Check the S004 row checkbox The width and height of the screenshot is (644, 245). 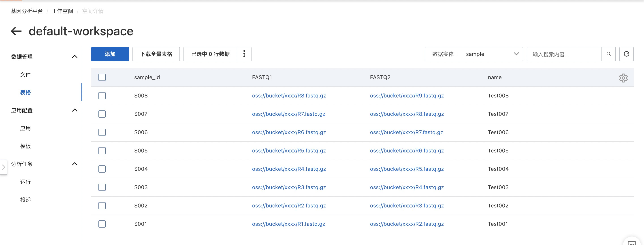click(102, 169)
